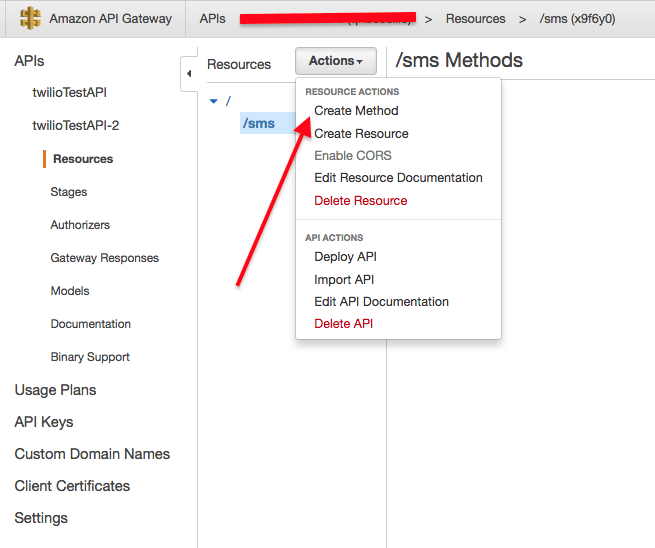This screenshot has height=548, width=655.
Task: Select Deploy API under API Actions
Action: pyautogui.click(x=345, y=256)
